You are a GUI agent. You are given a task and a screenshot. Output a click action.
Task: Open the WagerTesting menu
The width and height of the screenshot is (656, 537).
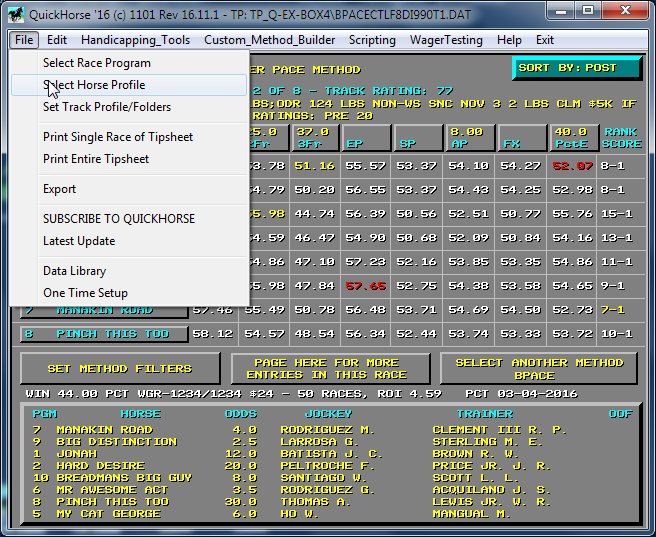tap(446, 40)
